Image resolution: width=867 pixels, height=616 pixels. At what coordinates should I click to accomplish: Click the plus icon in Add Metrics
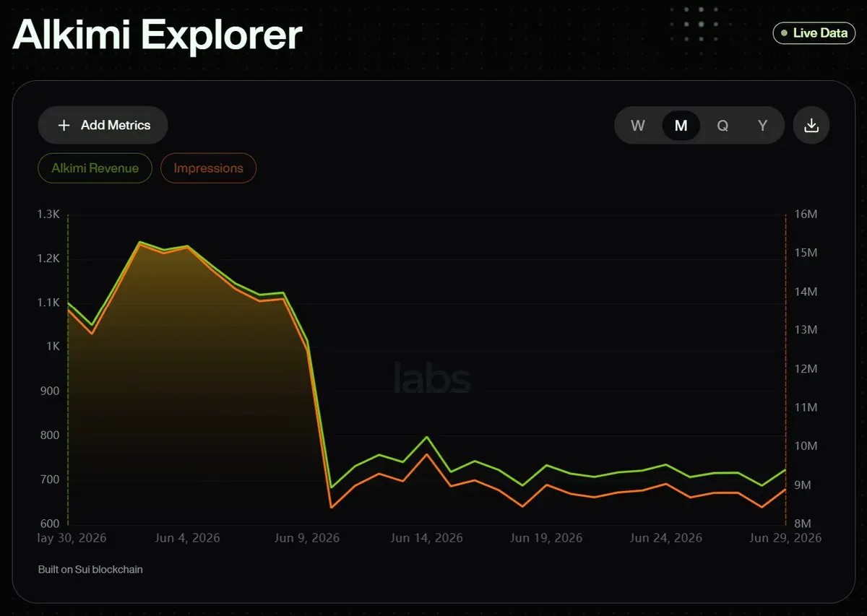click(64, 126)
